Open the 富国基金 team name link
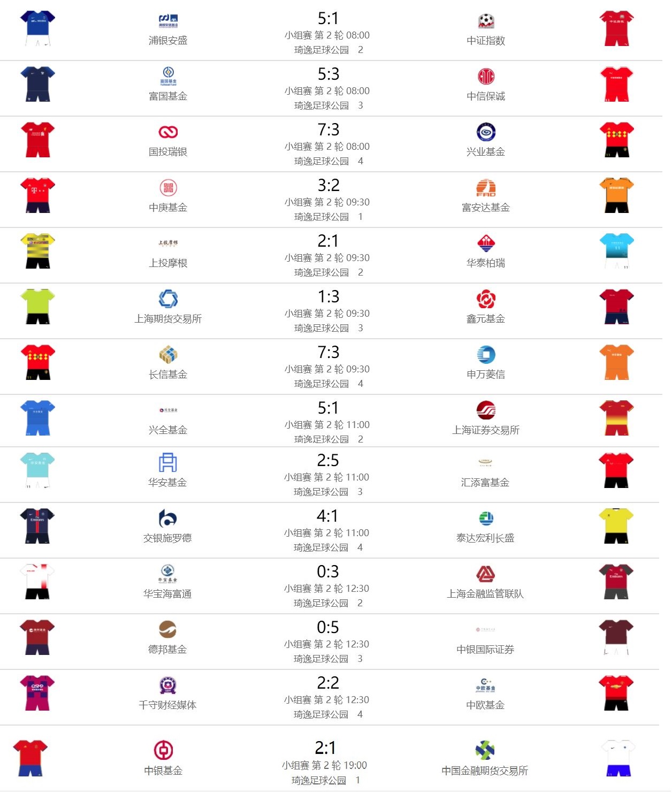Screen dimensions: 672x793 [x=168, y=96]
